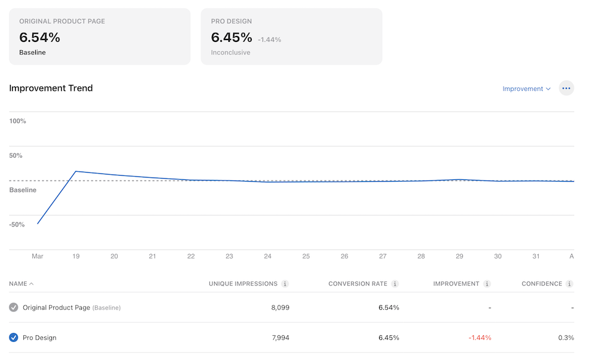Click the blue trend line peak near Mar 19

pyautogui.click(x=76, y=172)
